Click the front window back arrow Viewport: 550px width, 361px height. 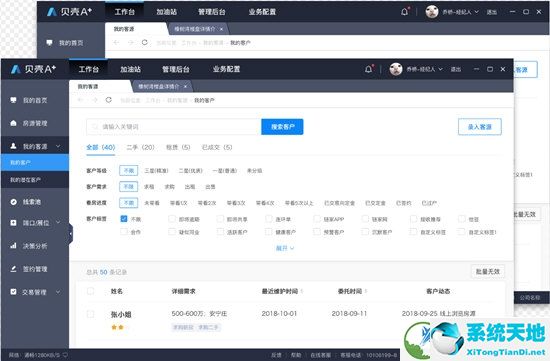point(80,100)
